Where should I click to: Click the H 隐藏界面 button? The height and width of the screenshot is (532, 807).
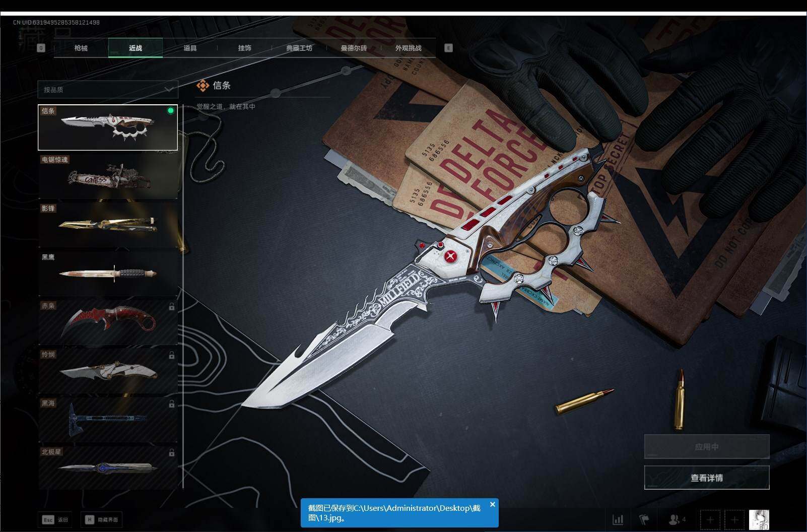(101, 519)
